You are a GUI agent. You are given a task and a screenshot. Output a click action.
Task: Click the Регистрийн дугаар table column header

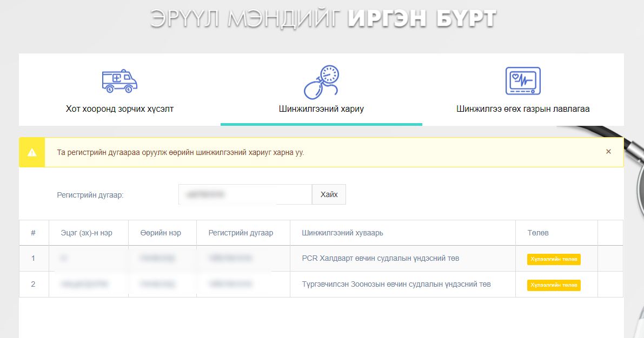coord(241,233)
